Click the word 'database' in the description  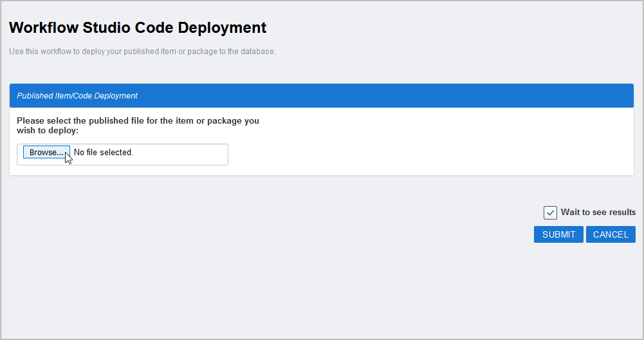coord(257,52)
